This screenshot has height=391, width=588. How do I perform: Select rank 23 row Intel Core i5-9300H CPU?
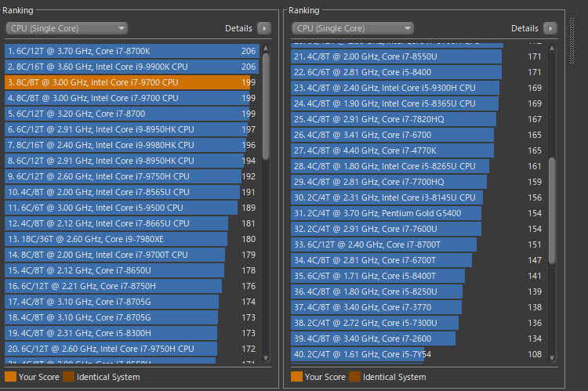pyautogui.click(x=418, y=88)
